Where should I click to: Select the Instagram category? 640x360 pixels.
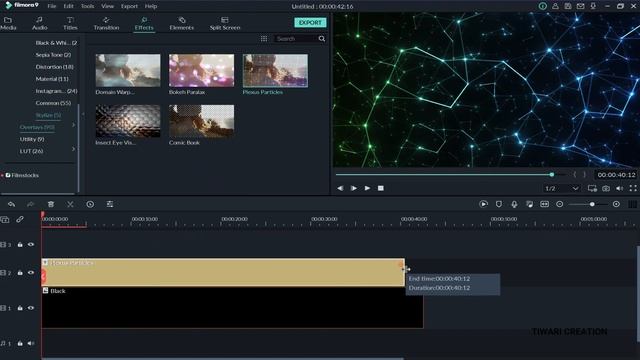pyautogui.click(x=56, y=91)
